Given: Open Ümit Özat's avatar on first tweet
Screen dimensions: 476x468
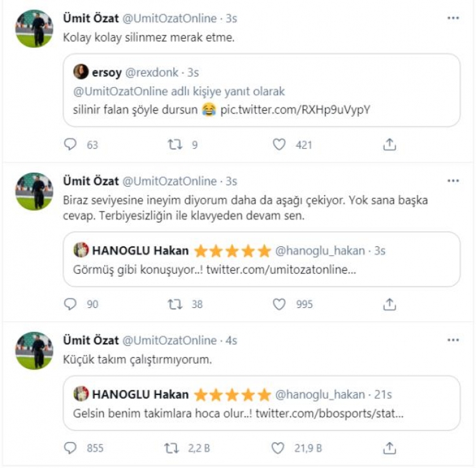Looking at the screenshot, I should tap(34, 30).
